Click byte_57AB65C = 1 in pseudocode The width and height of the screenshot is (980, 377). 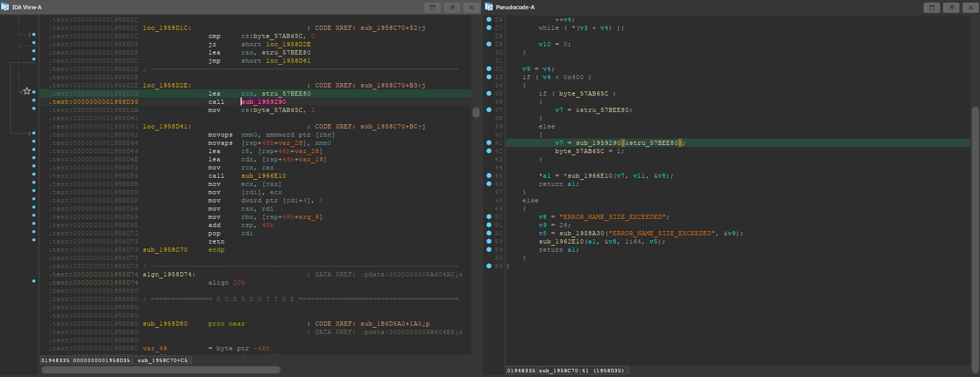click(590, 151)
